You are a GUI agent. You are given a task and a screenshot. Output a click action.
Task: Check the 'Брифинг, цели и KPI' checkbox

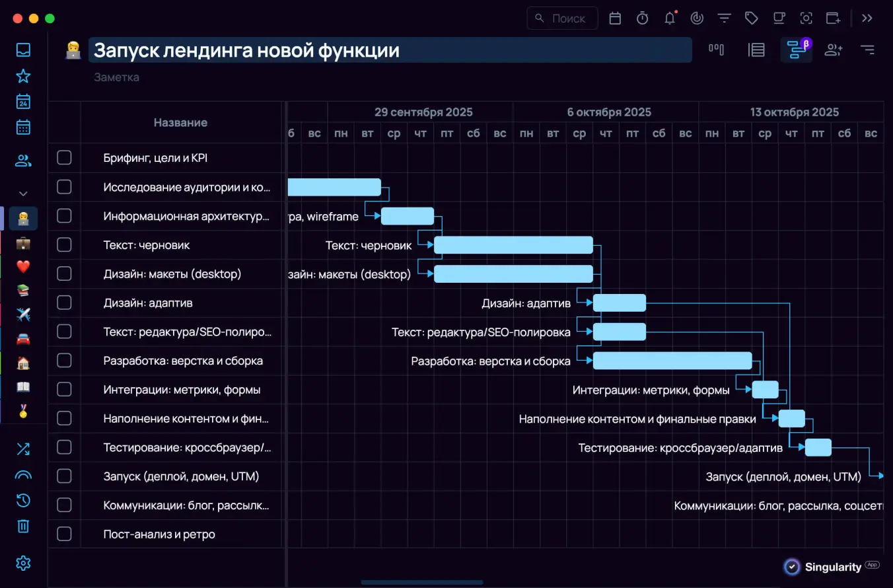pyautogui.click(x=64, y=158)
